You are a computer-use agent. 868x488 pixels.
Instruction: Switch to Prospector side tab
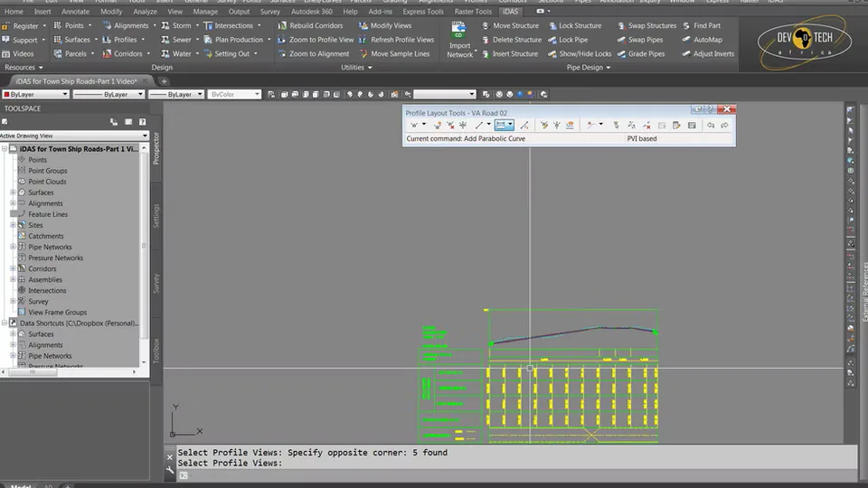[x=156, y=148]
